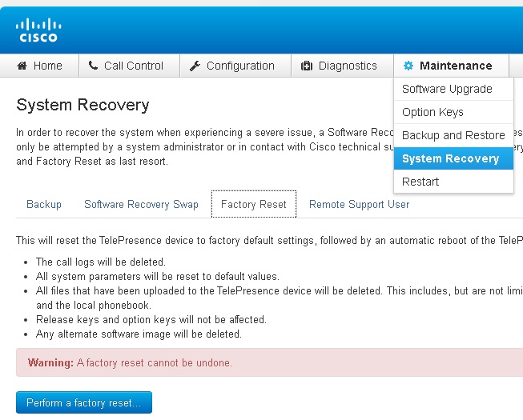The height and width of the screenshot is (420, 523).
Task: Switch to the Backup tab
Action: (x=44, y=204)
